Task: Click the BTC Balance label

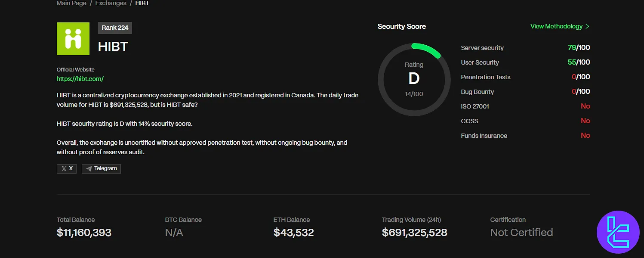Action: 183,220
